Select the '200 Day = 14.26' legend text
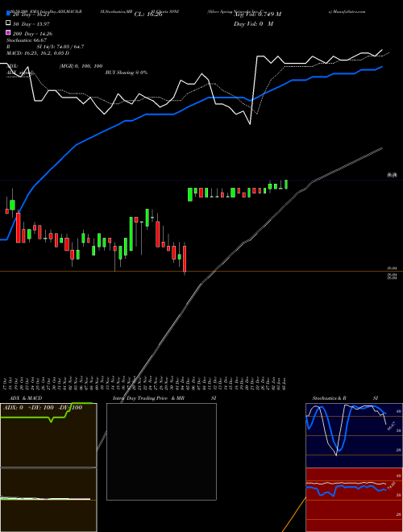The width and height of the screenshot is (403, 532). tap(32, 34)
